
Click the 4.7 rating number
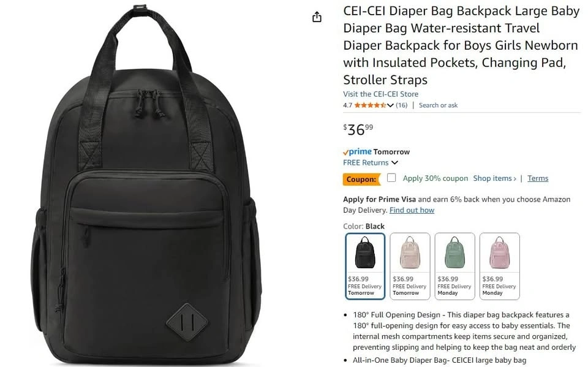[348, 105]
